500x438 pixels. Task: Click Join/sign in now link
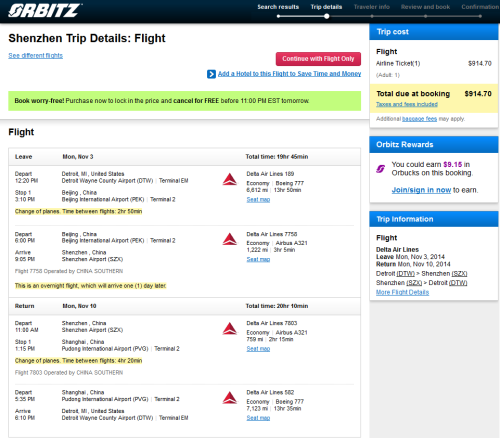pyautogui.click(x=421, y=190)
